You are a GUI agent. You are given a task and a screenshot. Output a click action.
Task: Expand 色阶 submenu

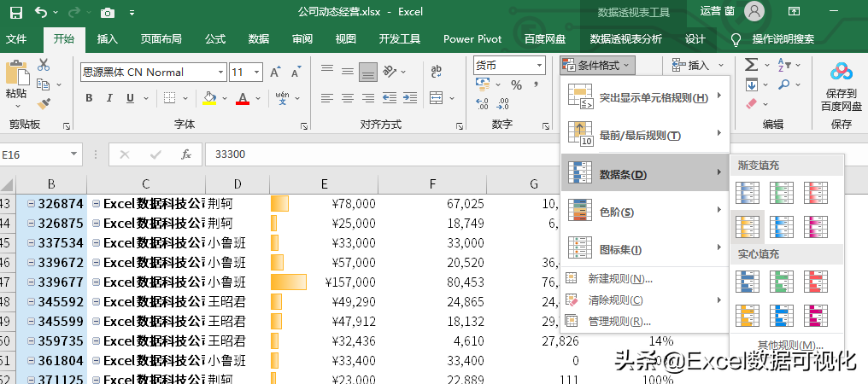click(x=644, y=212)
